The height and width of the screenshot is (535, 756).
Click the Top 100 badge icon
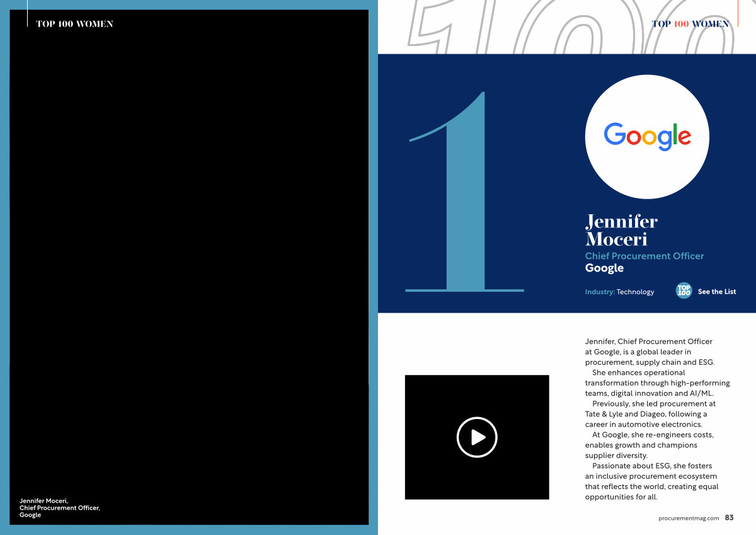(684, 291)
